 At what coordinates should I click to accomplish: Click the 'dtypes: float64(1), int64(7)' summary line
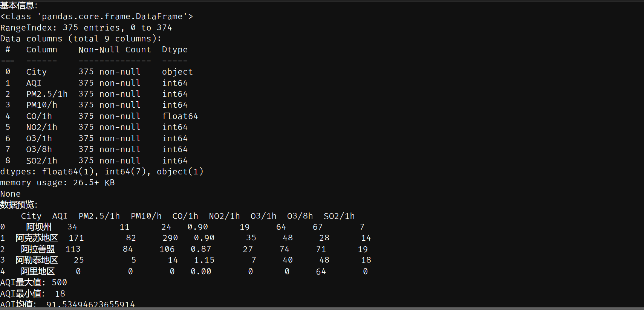pyautogui.click(x=102, y=172)
